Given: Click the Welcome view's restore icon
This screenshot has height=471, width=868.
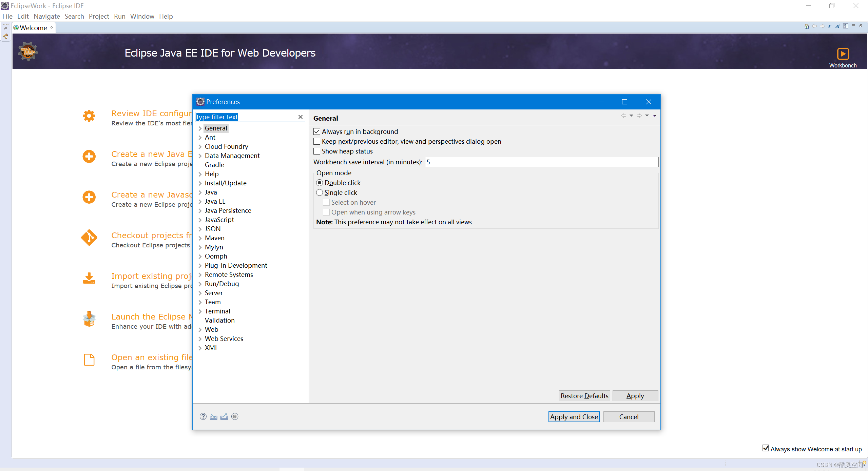Looking at the screenshot, I should [x=861, y=26].
